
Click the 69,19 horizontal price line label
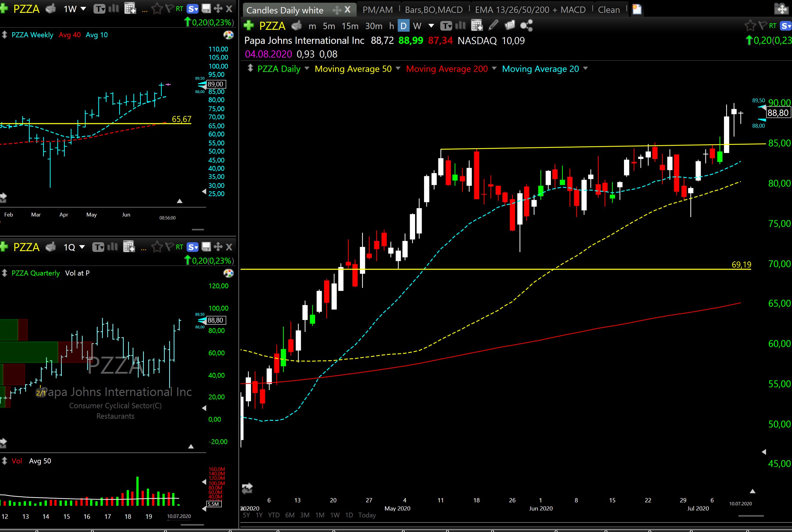tap(741, 264)
